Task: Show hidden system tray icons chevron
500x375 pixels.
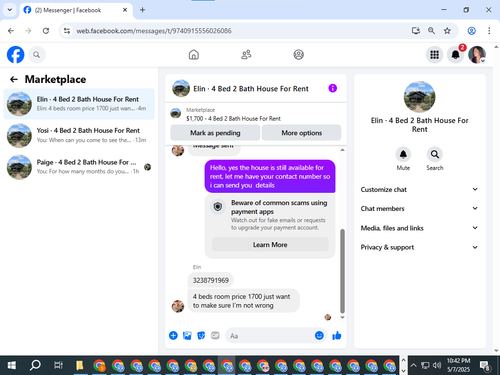Action: click(x=413, y=365)
